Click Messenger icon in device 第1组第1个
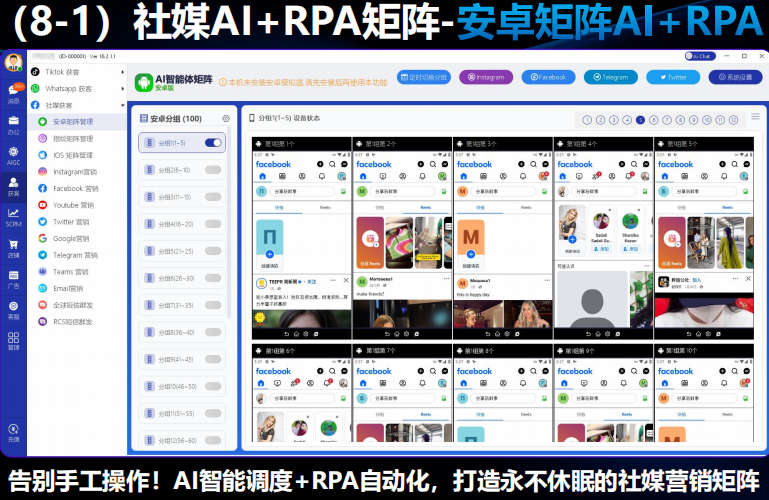The width and height of the screenshot is (769, 500). (344, 164)
